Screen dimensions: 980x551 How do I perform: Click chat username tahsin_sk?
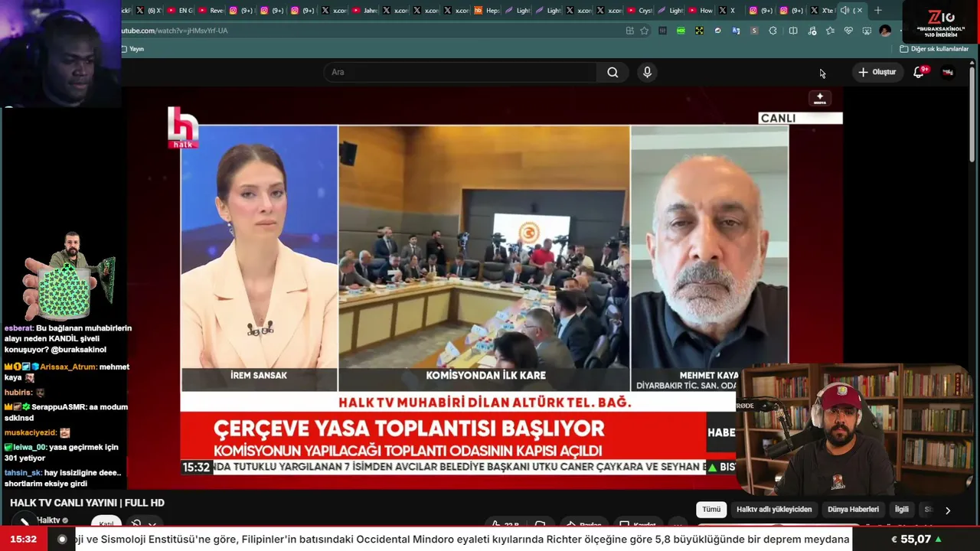pos(22,473)
